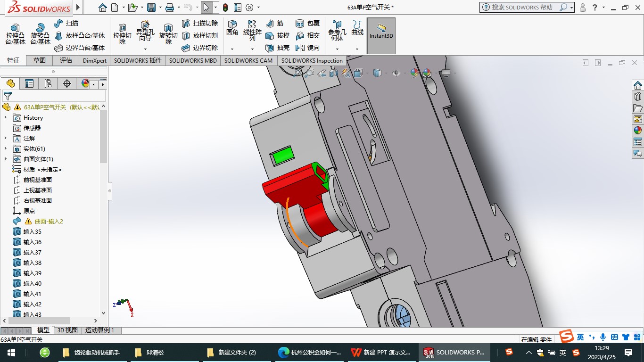Screen dimensions: 644x362
Task: Switch to the 草图 tab
Action: coord(40,60)
